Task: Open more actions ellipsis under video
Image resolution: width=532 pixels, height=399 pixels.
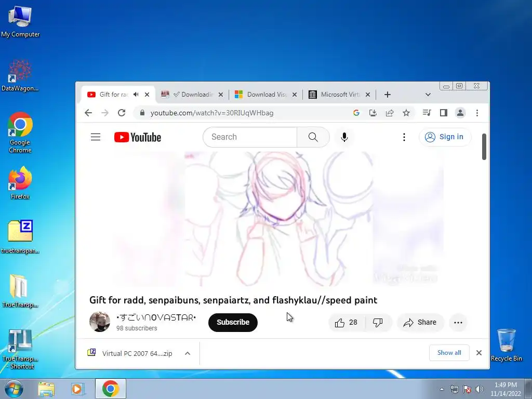Action: (458, 322)
